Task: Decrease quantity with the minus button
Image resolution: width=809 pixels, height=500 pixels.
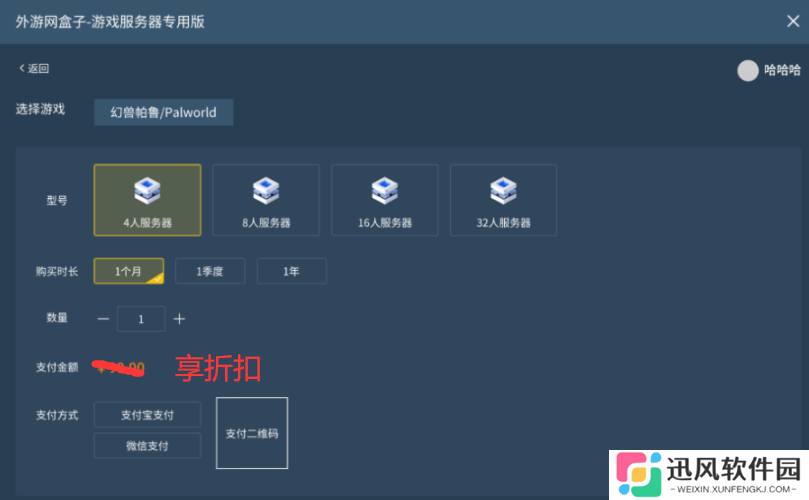Action: tap(103, 319)
